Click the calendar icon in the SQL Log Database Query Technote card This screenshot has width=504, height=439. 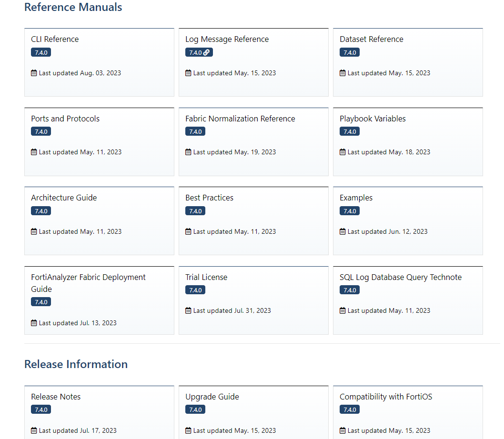(343, 310)
